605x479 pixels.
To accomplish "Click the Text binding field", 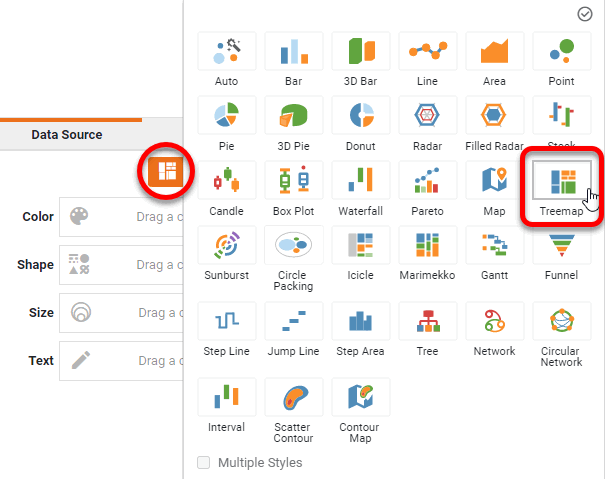I will (x=120, y=360).
